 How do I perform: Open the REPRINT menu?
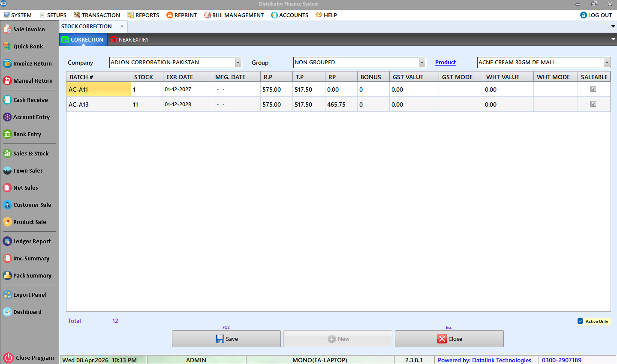[182, 15]
